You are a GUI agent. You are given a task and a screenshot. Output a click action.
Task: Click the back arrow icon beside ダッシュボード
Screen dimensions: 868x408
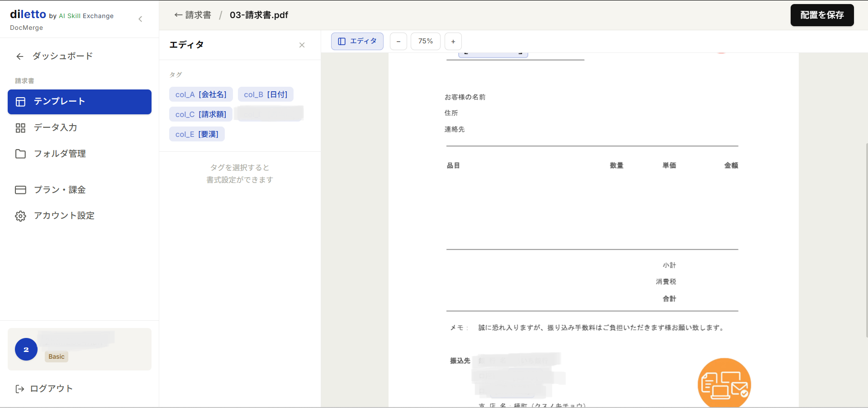pos(19,56)
